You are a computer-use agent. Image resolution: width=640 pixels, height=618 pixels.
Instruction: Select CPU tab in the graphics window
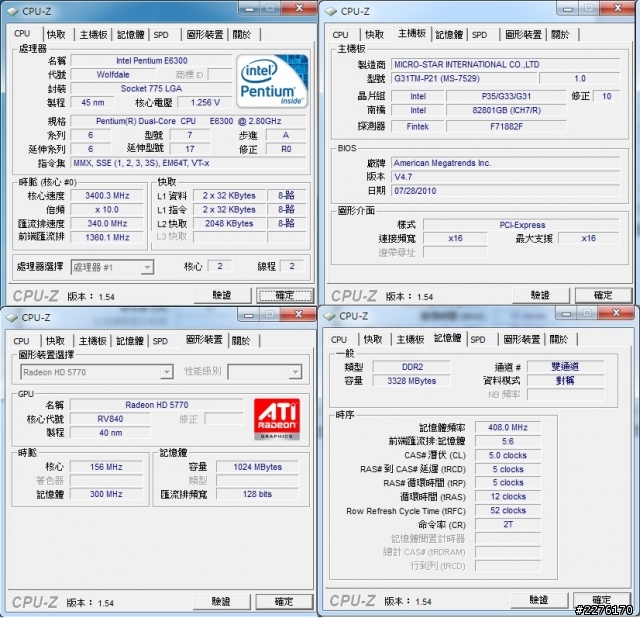tap(21, 341)
